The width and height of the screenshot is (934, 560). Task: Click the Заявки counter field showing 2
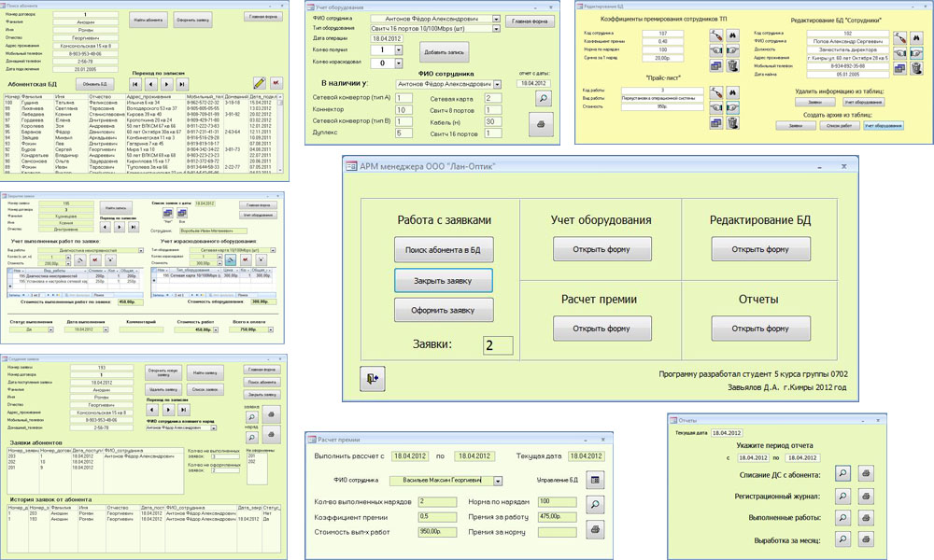[x=498, y=345]
